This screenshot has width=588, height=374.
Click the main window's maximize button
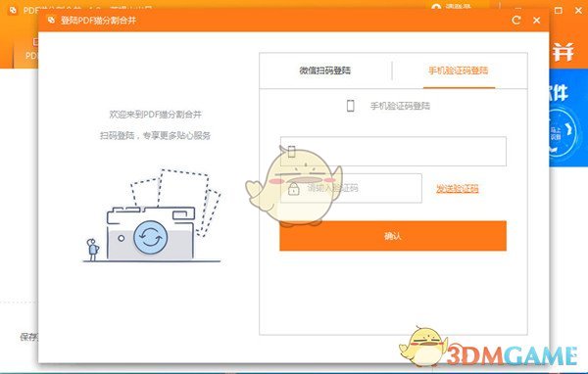(558, 11)
